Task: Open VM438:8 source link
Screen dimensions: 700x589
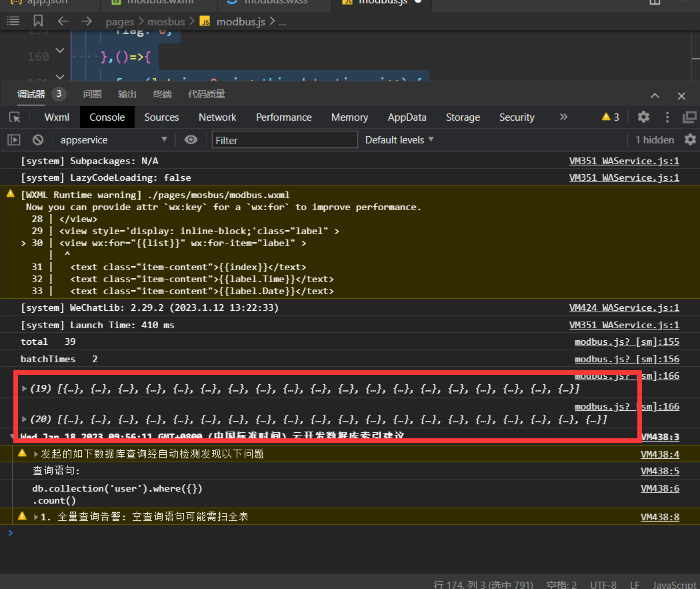Action: 660,517
